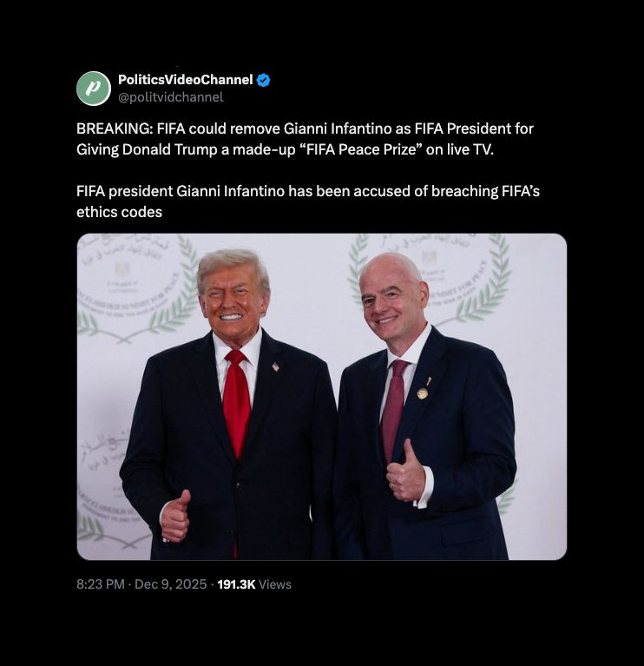Click the gold round pin on right man
Image resolution: width=644 pixels, height=666 pixels.
tap(422, 393)
